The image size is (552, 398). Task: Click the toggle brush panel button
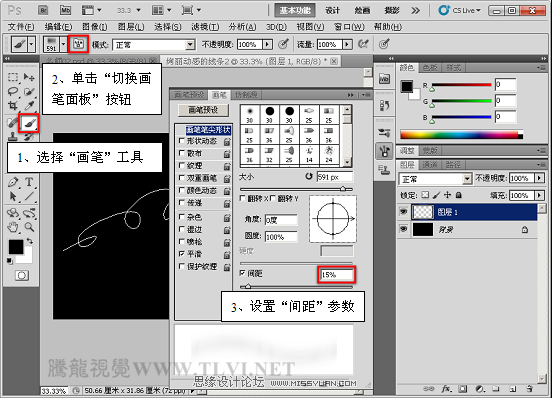tap(78, 44)
